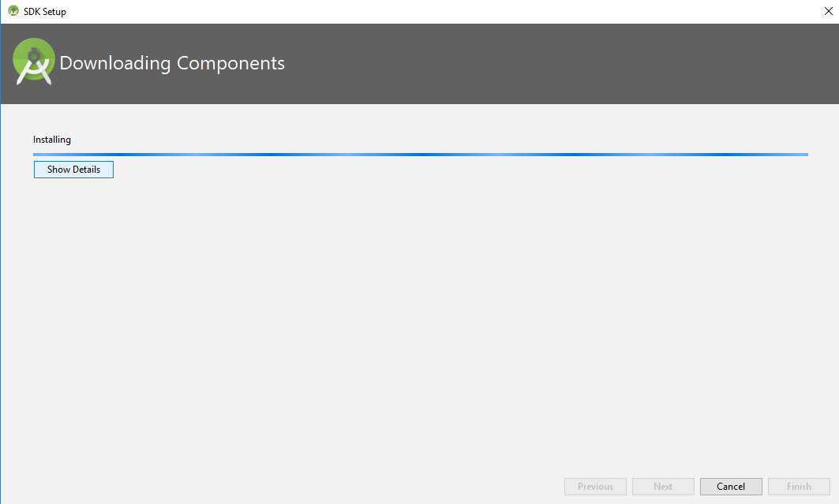Click the blue left edge of the window

(1, 276)
